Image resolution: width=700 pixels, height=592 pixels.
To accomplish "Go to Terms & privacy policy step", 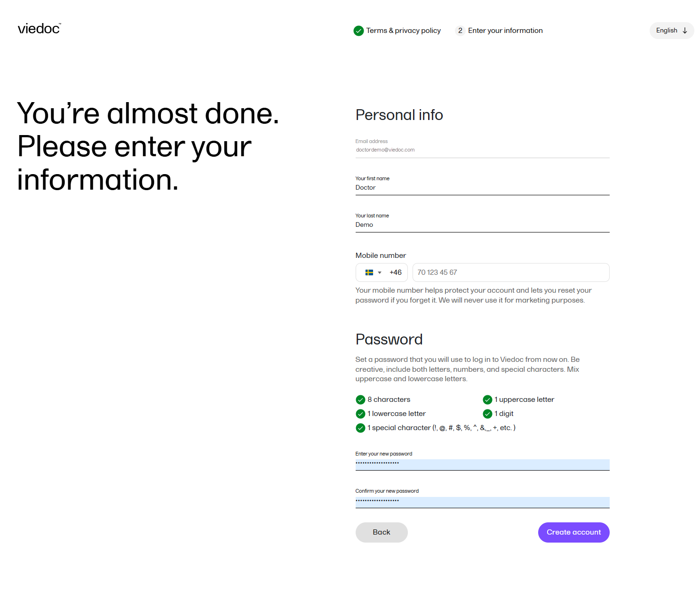I will 403,31.
